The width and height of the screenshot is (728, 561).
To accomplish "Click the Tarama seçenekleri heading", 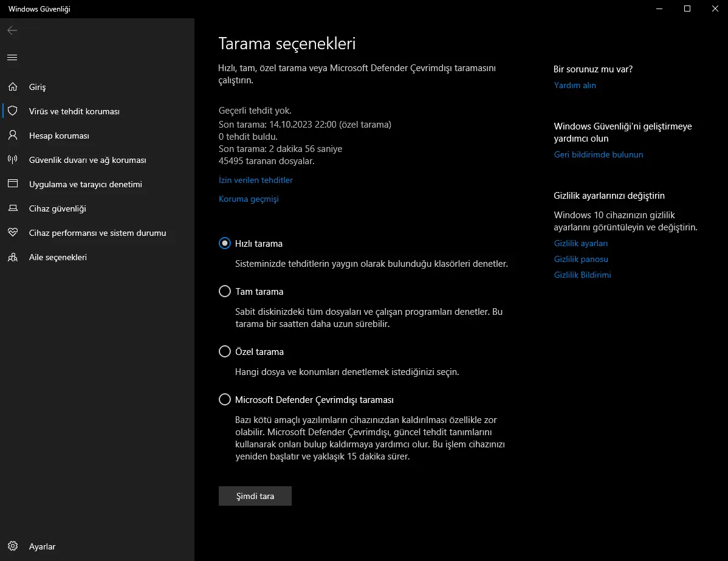I will (x=287, y=43).
